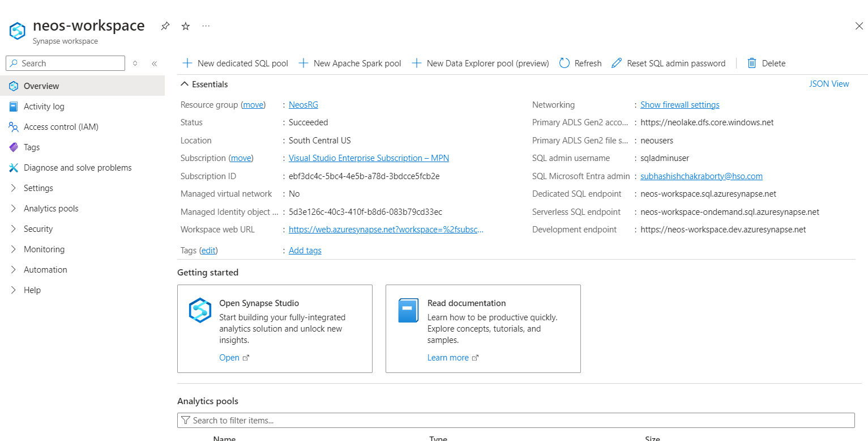Image resolution: width=868 pixels, height=441 pixels.
Task: Select the Serverless SQL endpoint value
Action: [x=730, y=212]
